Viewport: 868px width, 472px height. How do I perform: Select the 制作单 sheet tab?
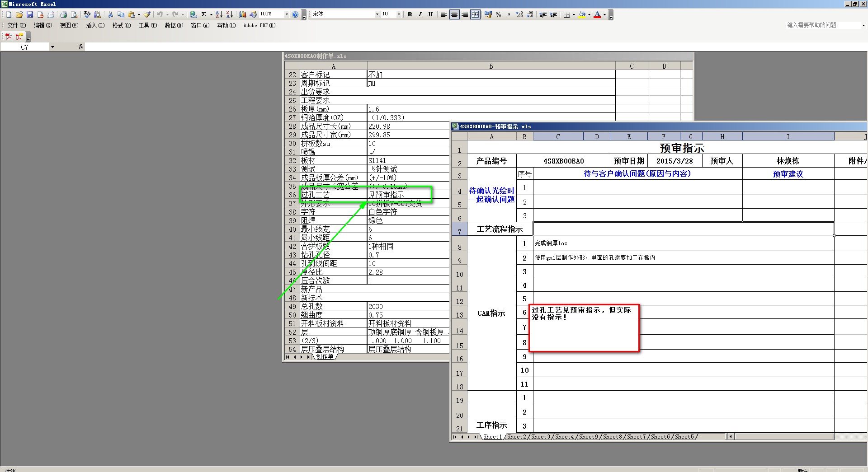(x=325, y=357)
